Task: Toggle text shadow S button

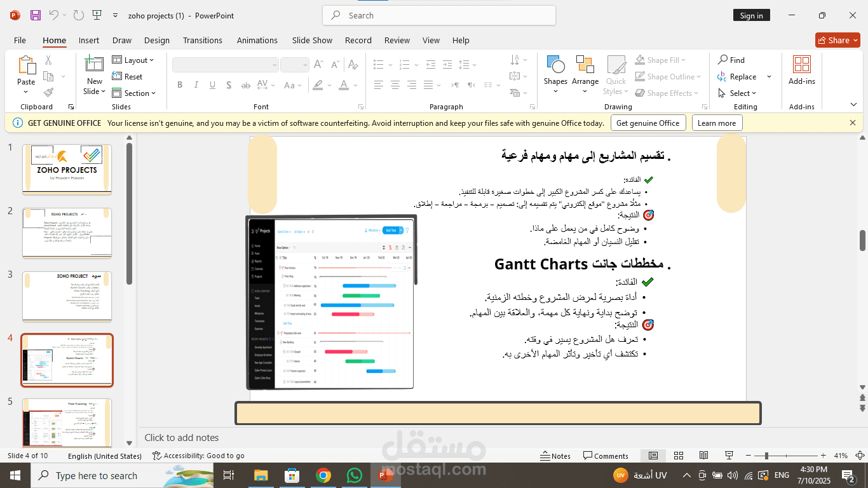Action: (x=229, y=85)
